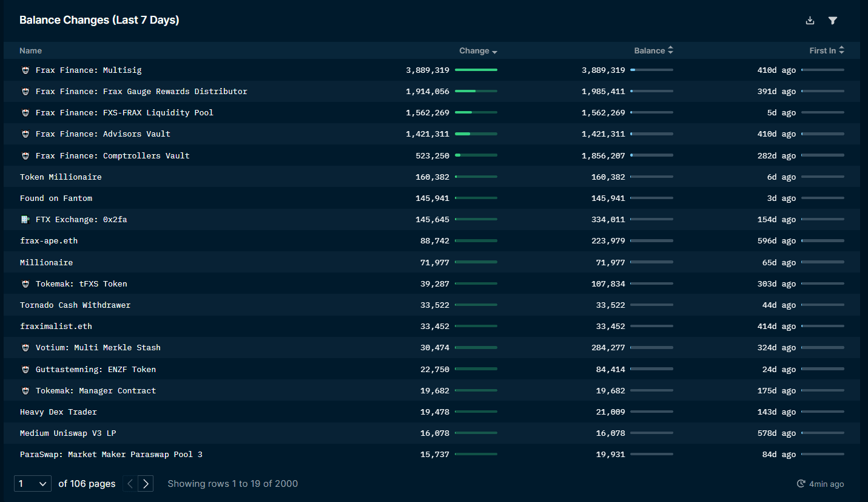Click icon beside Tokemak: Manager Contract

click(25, 391)
